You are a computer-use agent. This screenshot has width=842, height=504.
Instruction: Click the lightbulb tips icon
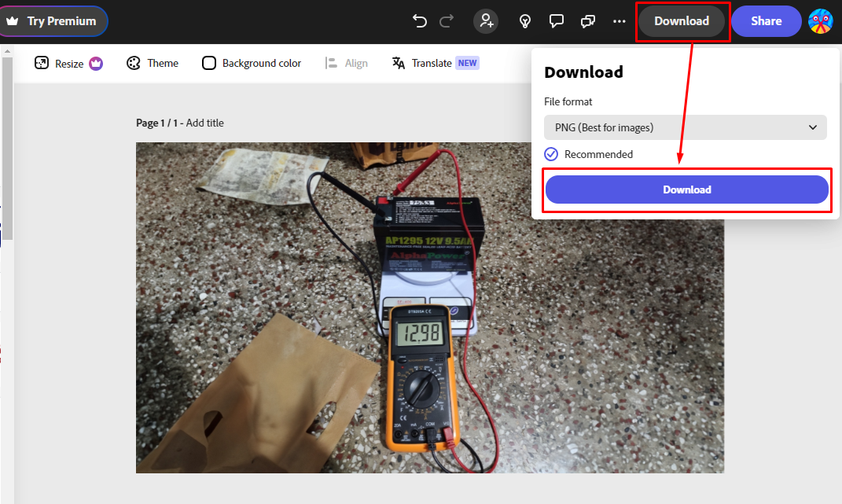click(x=525, y=21)
